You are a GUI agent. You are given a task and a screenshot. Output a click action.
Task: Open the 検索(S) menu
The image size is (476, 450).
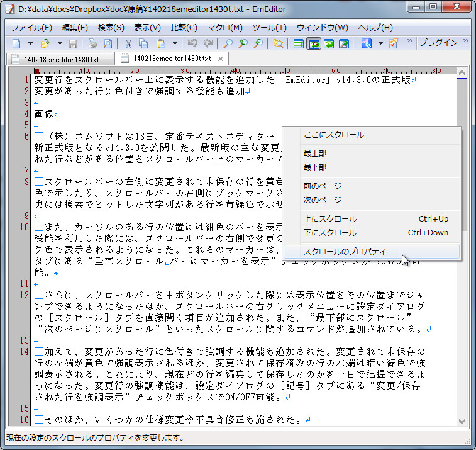[111, 28]
